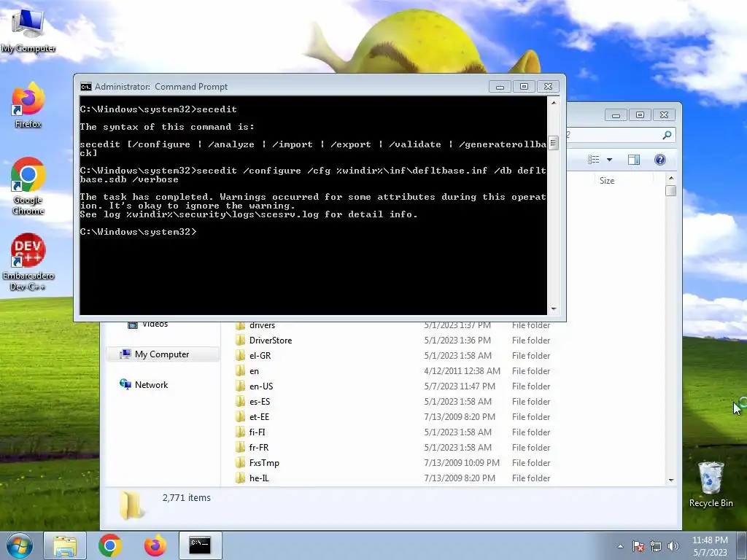Open Windows Explorer from taskbar
This screenshot has width=747, height=560.
[65, 545]
